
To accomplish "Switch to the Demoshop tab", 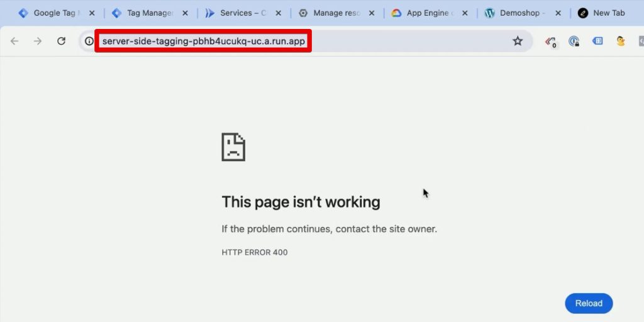I will pos(524,13).
